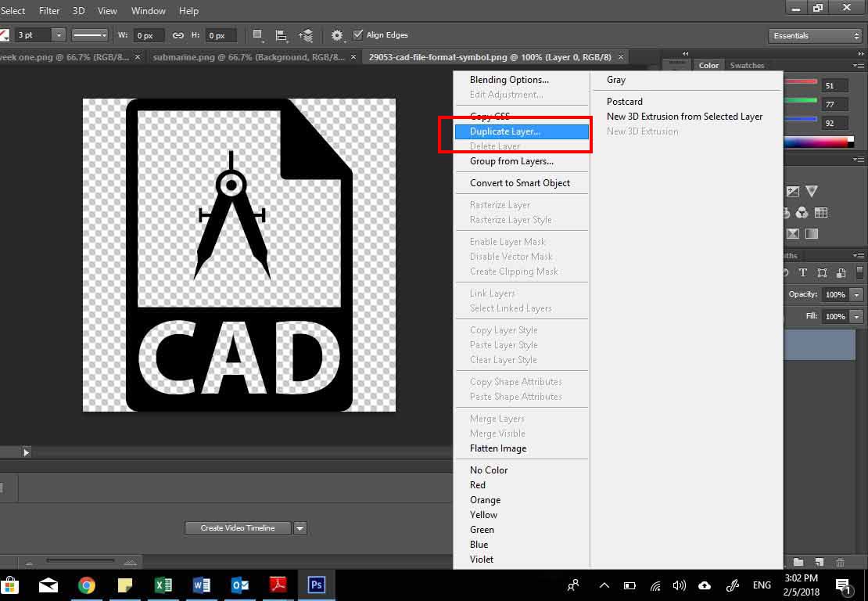
Task: Click the red channel slider
Action: tap(801, 82)
